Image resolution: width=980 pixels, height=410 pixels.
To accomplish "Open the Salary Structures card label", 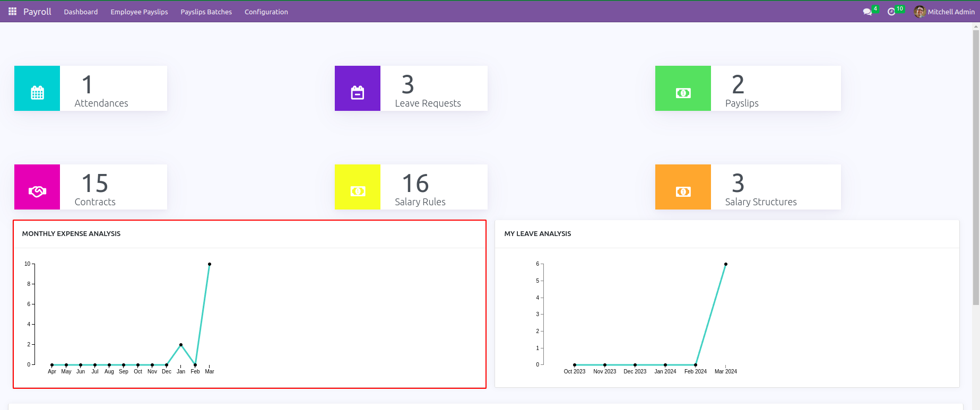I will (x=761, y=202).
